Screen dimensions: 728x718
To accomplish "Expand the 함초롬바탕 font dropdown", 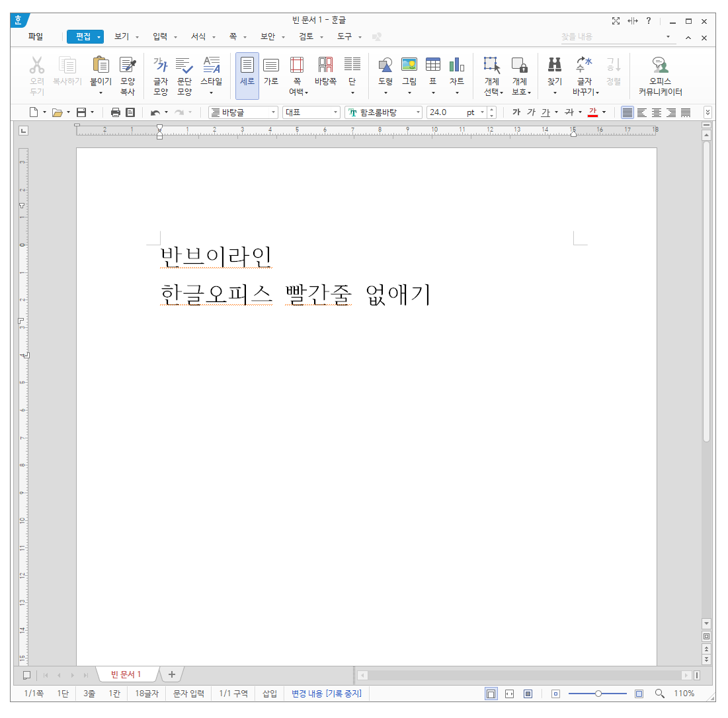I will [x=418, y=112].
